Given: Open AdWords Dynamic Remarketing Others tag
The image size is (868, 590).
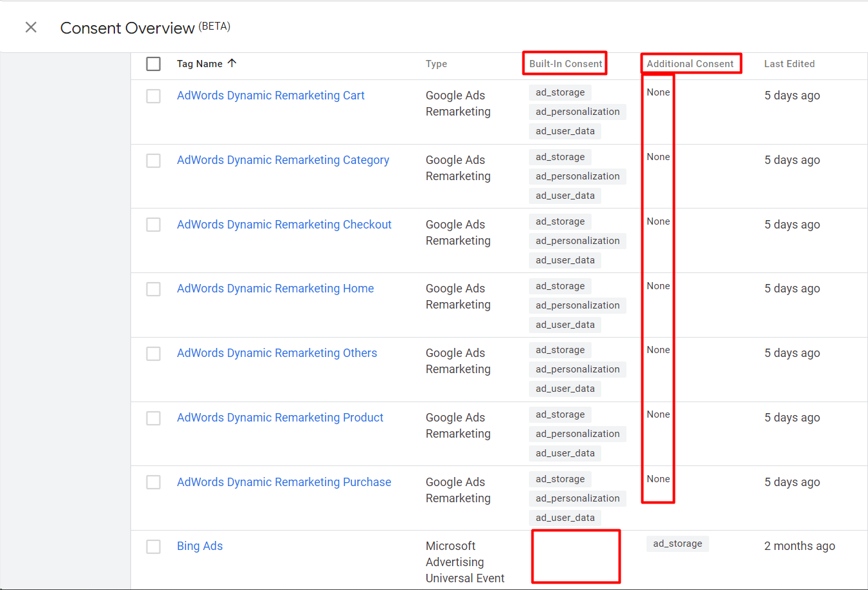Looking at the screenshot, I should [x=277, y=353].
